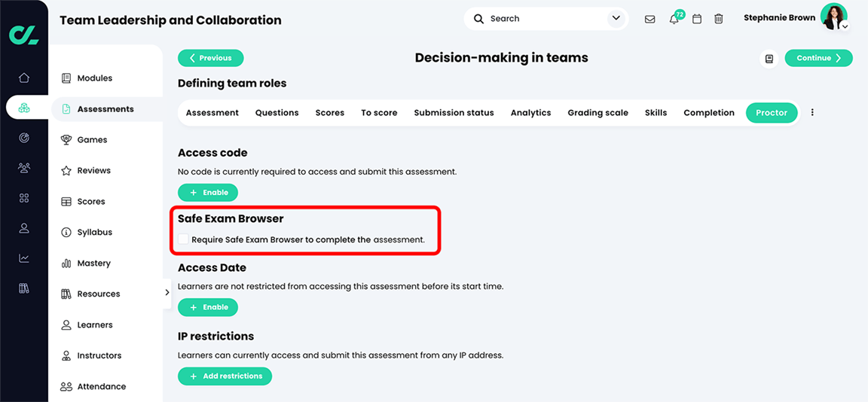
Task: Open the groups icon in left rail
Action: (24, 168)
